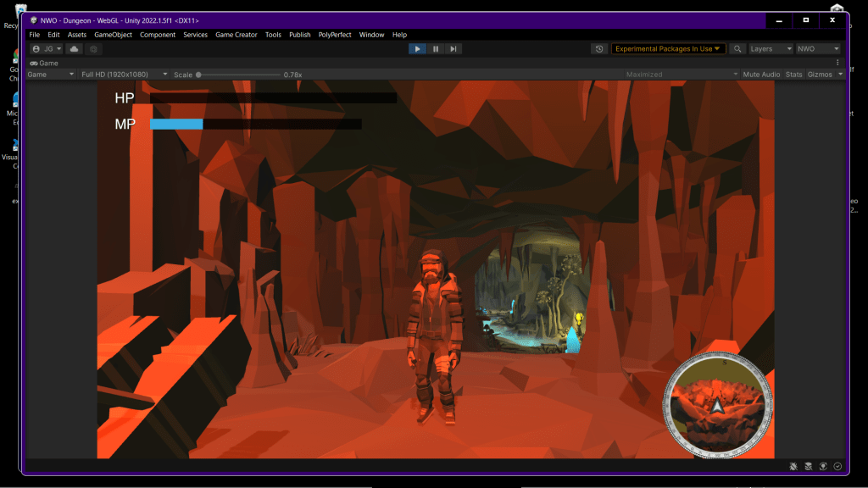The height and width of the screenshot is (488, 868).
Task: Open the Undo History clock icon
Action: click(599, 49)
